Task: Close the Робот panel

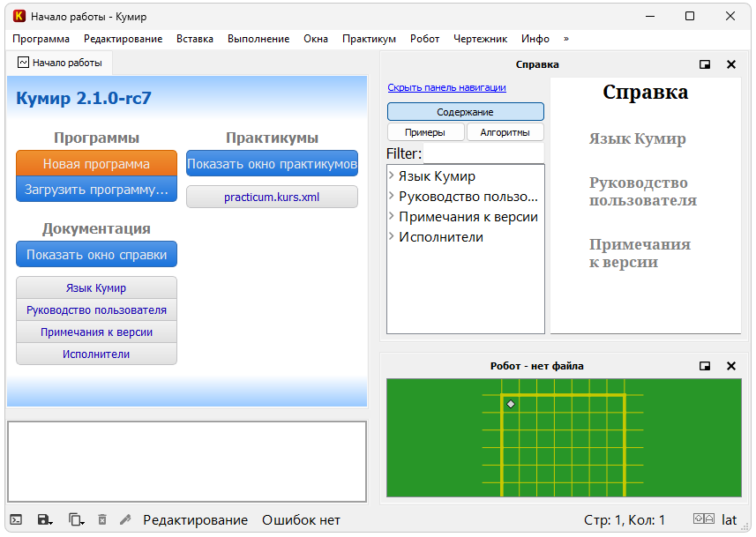Action: tap(731, 366)
